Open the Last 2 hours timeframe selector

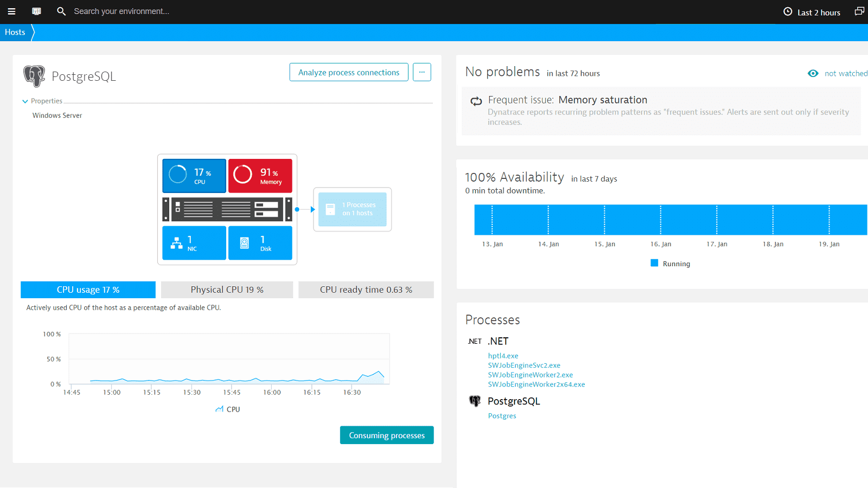pos(812,12)
